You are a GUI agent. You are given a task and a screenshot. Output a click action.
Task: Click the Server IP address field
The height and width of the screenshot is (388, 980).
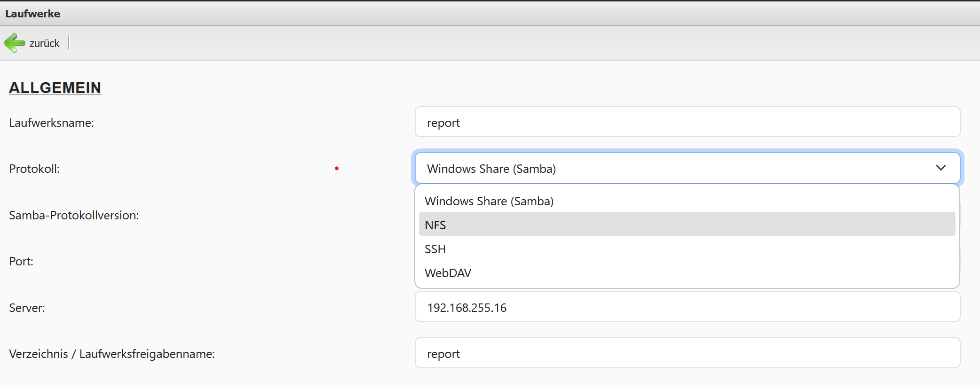[x=687, y=307]
